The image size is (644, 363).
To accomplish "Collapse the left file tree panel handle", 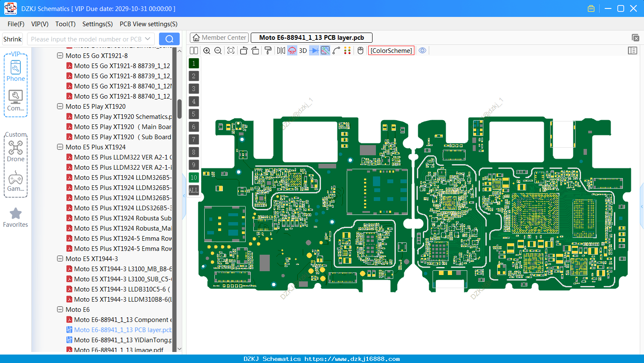I will (184, 195).
